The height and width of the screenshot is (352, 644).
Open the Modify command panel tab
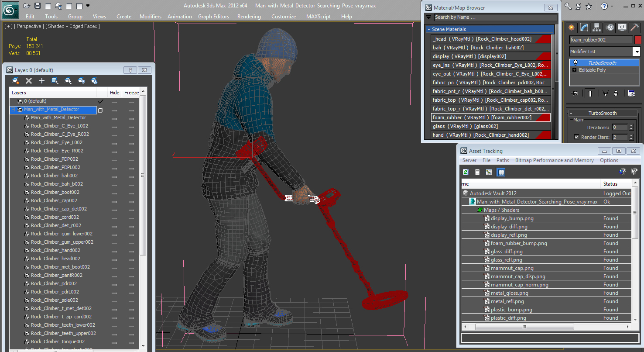[584, 28]
